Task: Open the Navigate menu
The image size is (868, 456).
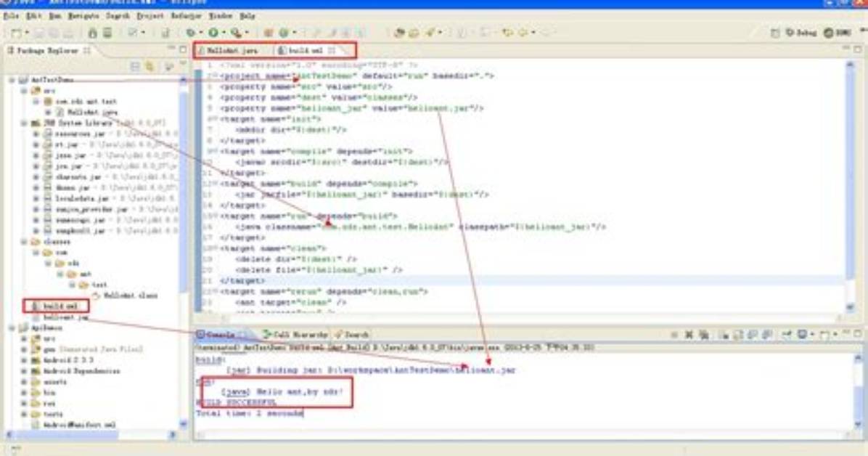Action: tap(83, 16)
